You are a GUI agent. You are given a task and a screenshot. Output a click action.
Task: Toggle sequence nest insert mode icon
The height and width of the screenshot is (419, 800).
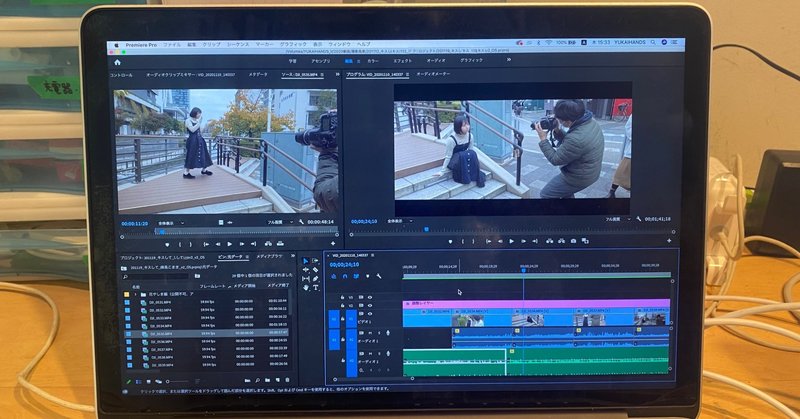pyautogui.click(x=334, y=276)
